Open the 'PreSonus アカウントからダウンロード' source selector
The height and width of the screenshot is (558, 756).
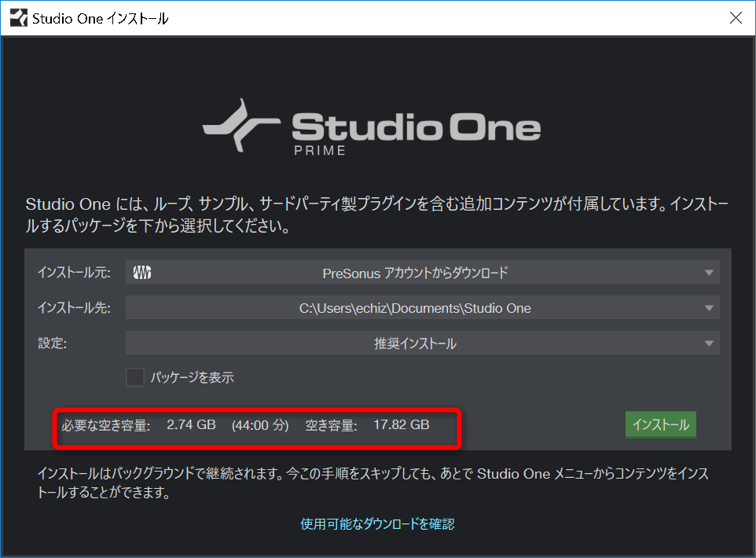point(422,272)
